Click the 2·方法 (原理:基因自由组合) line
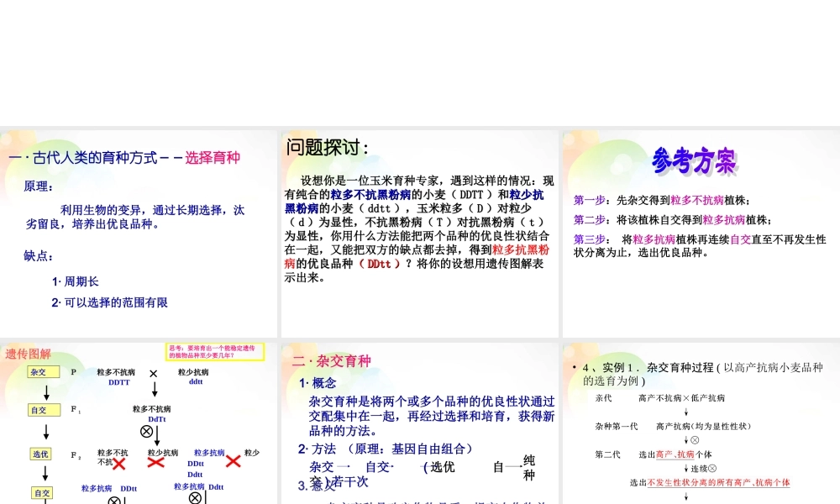The height and width of the screenshot is (504, 840). pos(386,449)
